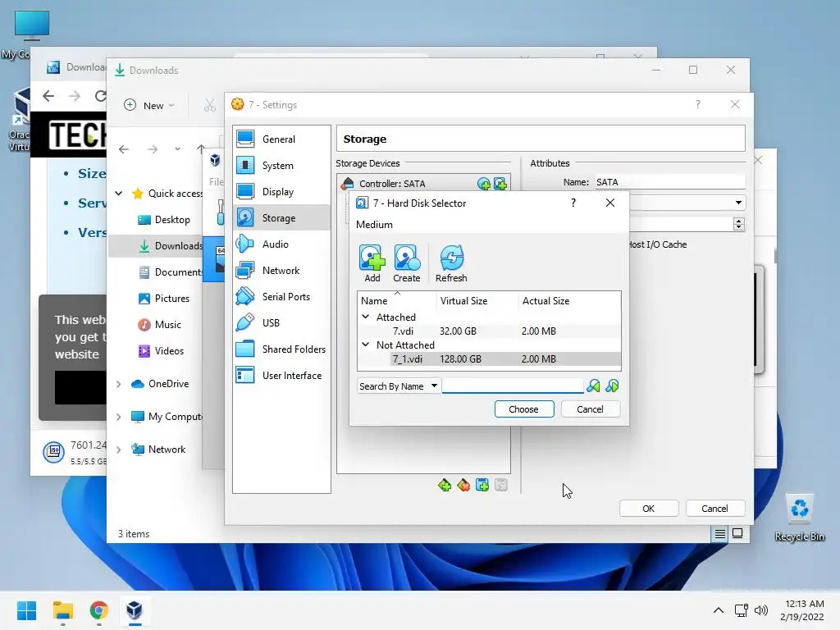Expand OneDrive in the navigation pane
The image size is (840, 630).
tap(119, 384)
